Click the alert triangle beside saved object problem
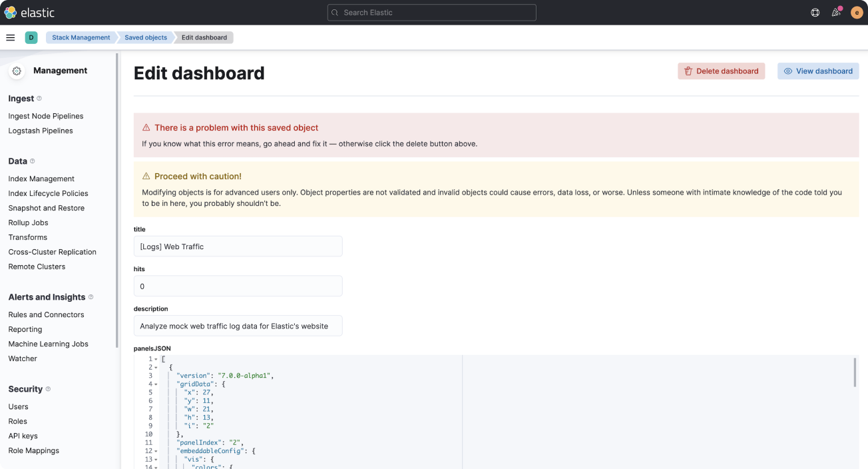The height and width of the screenshot is (469, 868). (145, 127)
